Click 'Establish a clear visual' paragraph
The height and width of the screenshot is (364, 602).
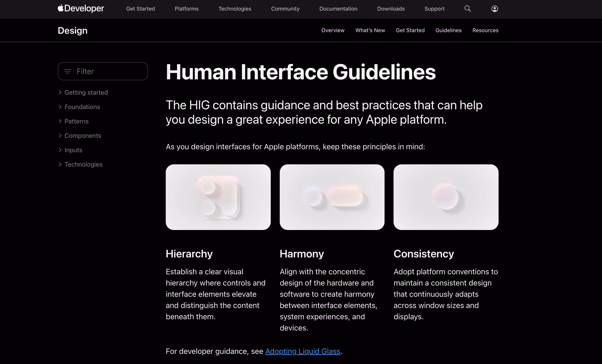coord(216,294)
